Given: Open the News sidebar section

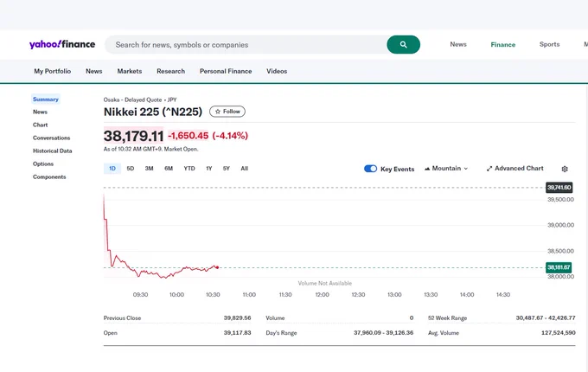Looking at the screenshot, I should [40, 112].
